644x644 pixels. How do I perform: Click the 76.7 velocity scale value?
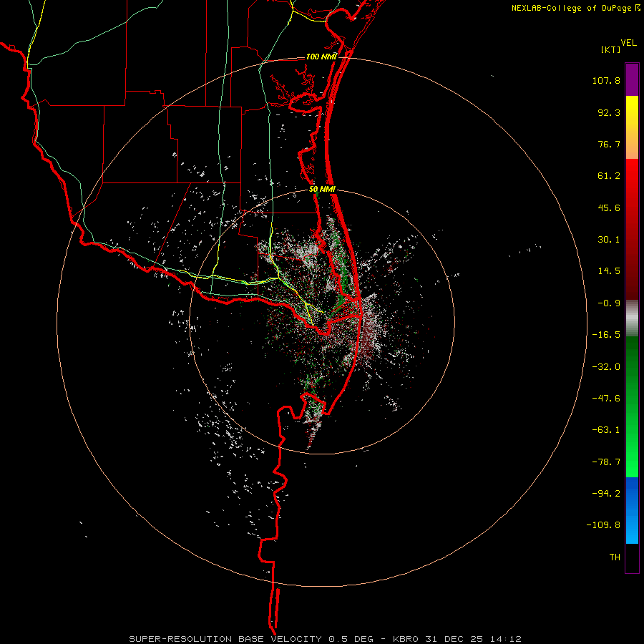tap(609, 144)
